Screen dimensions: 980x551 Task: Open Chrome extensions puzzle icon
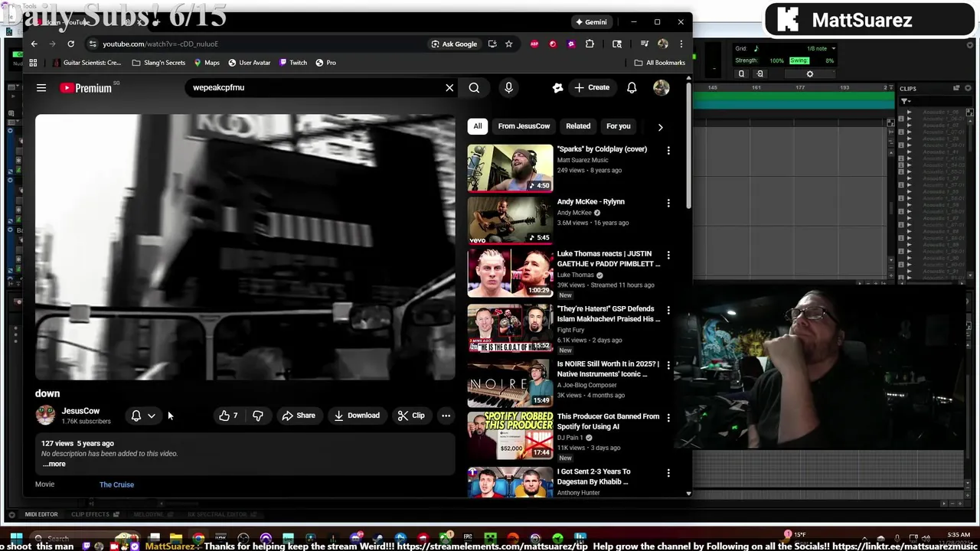point(590,44)
